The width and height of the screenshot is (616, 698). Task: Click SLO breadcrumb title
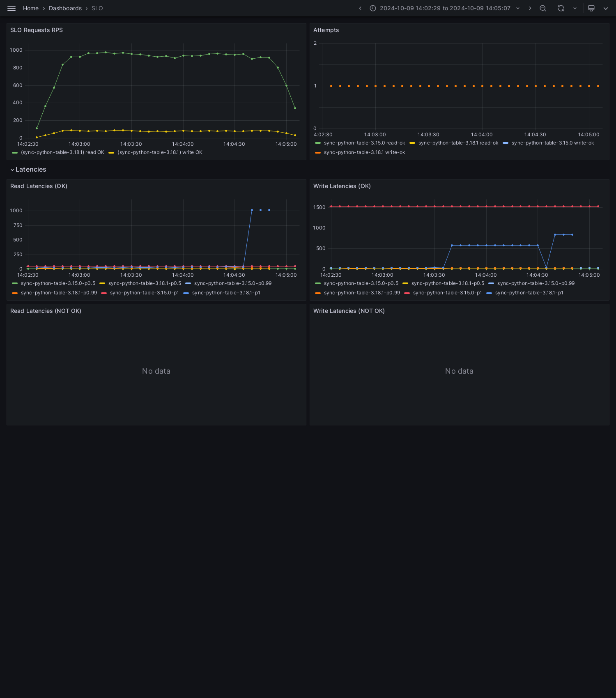coord(97,8)
